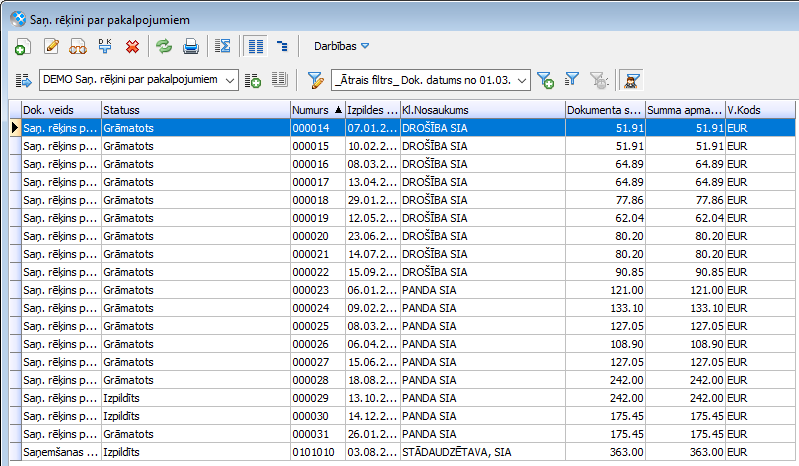Select row with number 000016
Image resolution: width=799 pixels, height=466 pixels.
403,164
